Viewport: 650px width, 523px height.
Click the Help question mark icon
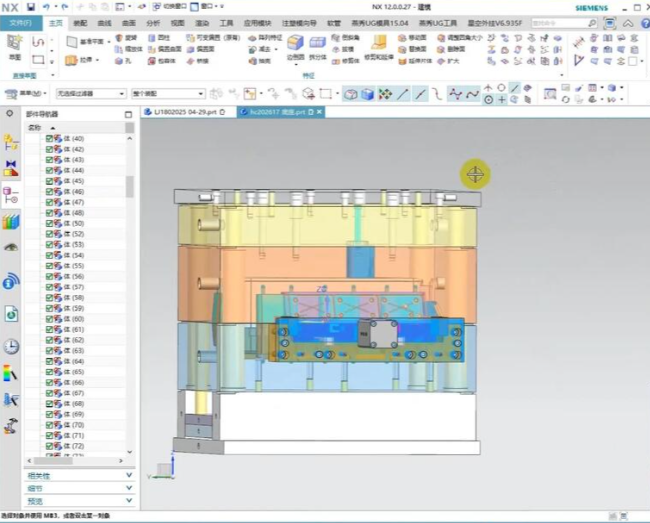(x=645, y=23)
